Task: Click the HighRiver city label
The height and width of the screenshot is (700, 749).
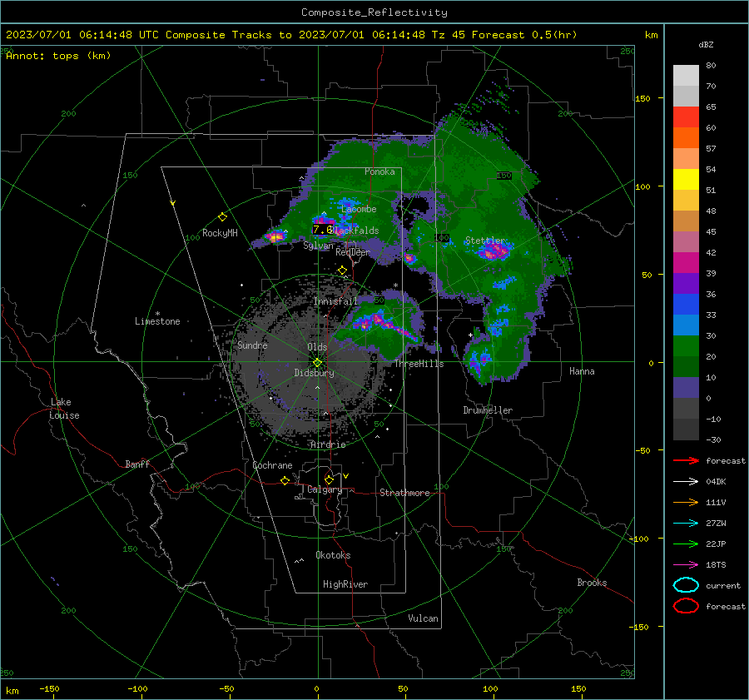Action: click(345, 584)
